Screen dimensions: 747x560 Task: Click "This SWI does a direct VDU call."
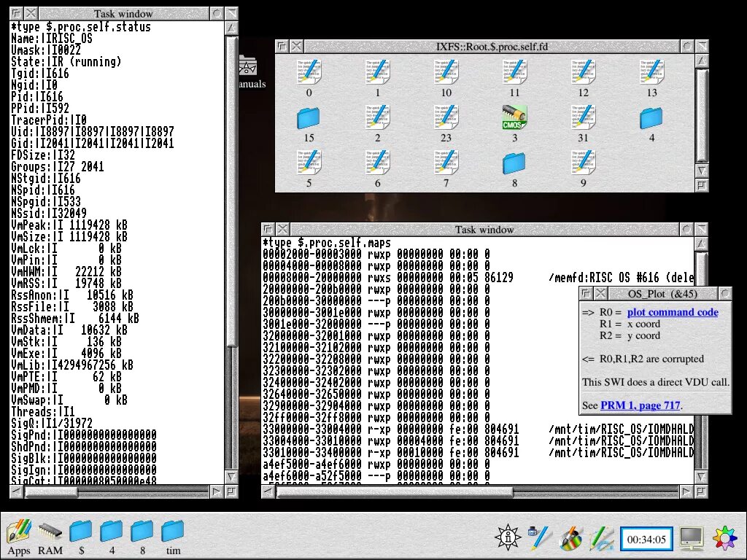[x=656, y=382]
